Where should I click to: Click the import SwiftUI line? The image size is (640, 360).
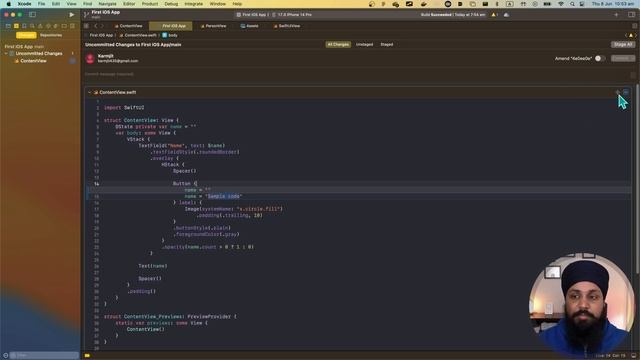point(124,108)
